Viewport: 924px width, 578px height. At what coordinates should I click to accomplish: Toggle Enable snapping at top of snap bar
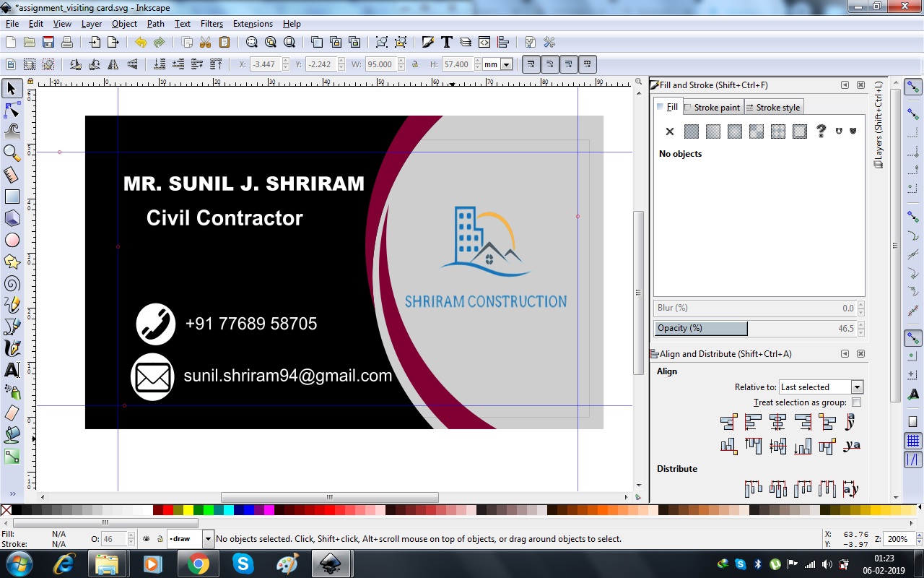pyautogui.click(x=913, y=86)
